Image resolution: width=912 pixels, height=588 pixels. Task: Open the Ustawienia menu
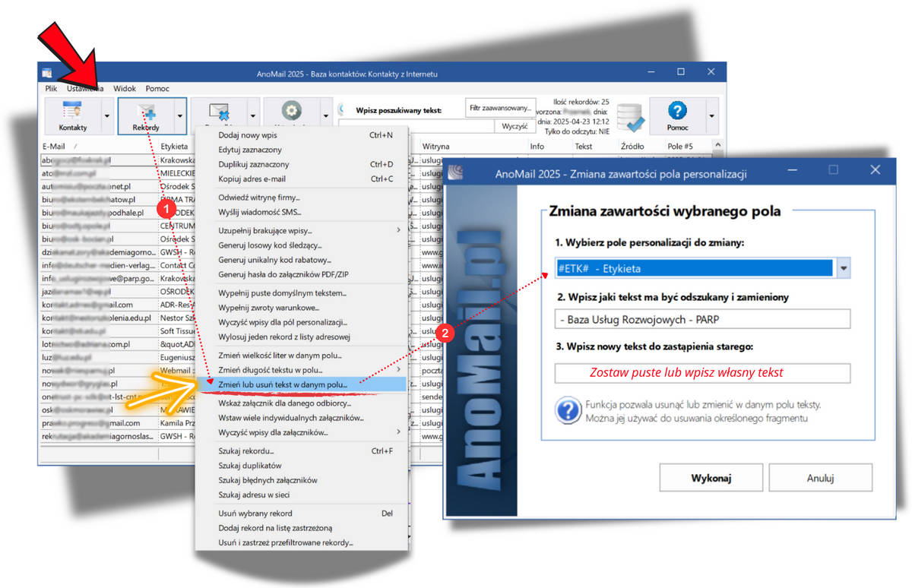coord(85,89)
